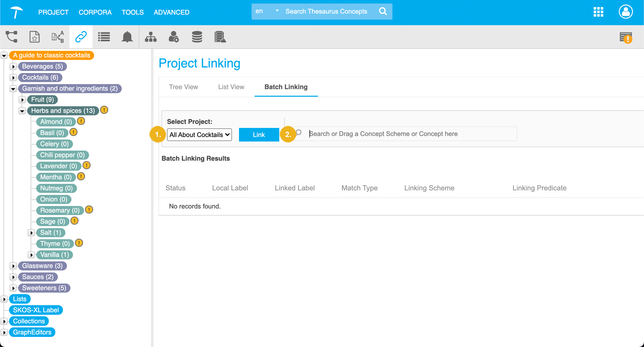This screenshot has height=347, width=644.
Task: Collapse the Herbs and spices tree node
Action: pos(22,111)
